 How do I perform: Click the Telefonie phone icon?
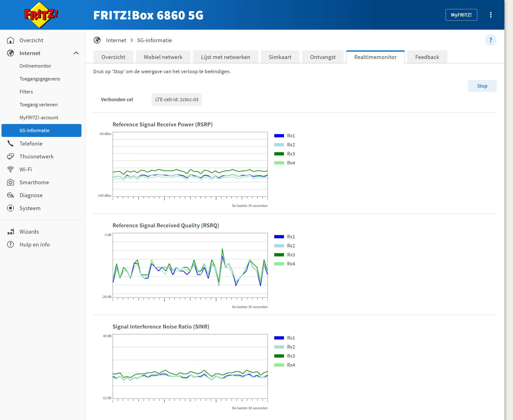[x=10, y=144]
